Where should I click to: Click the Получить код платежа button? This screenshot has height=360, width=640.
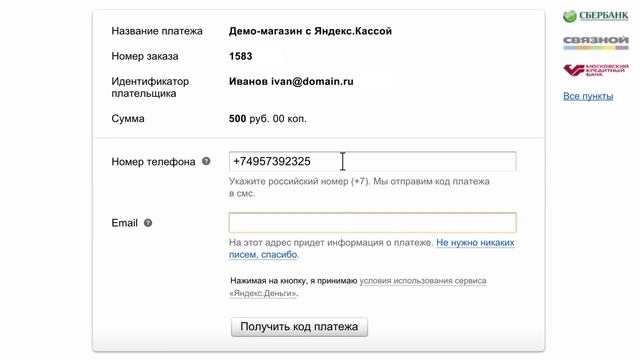pos(299,327)
